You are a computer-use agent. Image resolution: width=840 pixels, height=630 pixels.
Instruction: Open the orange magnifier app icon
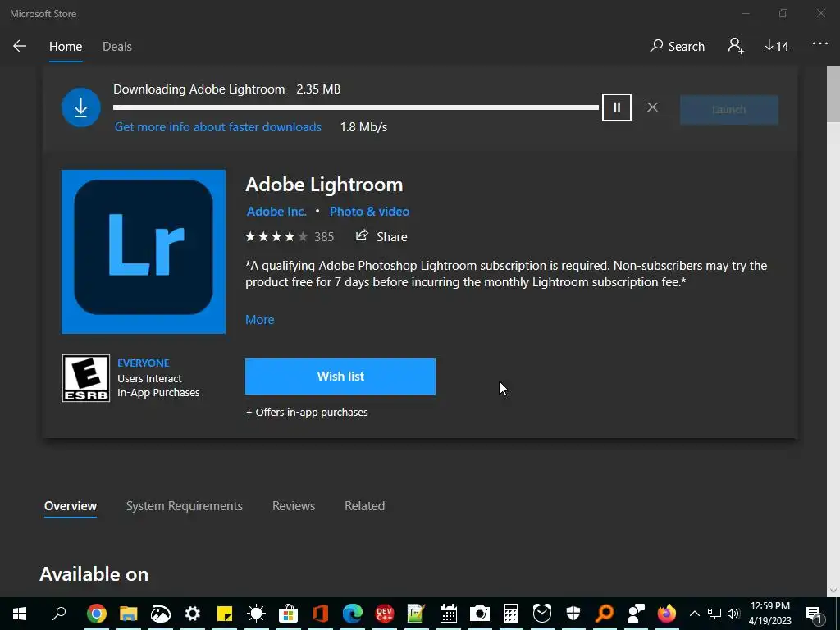[x=605, y=614]
